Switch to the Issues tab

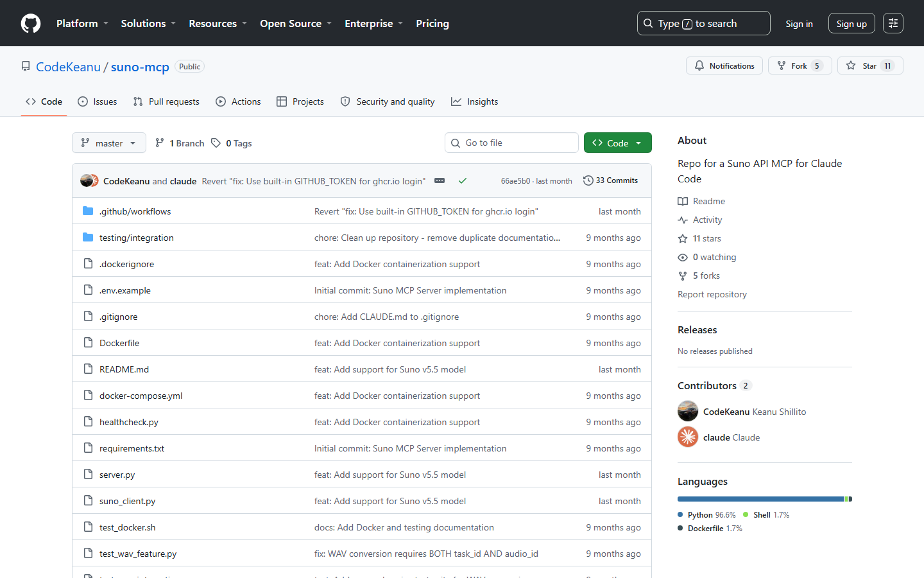coord(97,101)
